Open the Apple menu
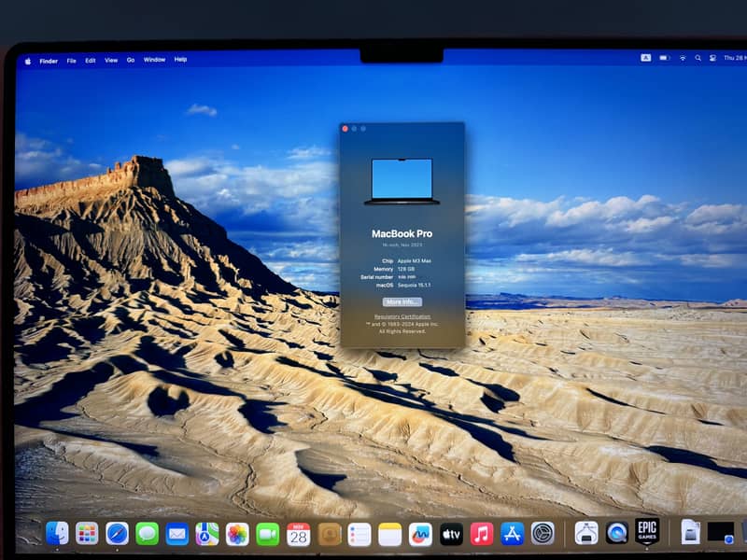747x560 pixels. pos(27,60)
